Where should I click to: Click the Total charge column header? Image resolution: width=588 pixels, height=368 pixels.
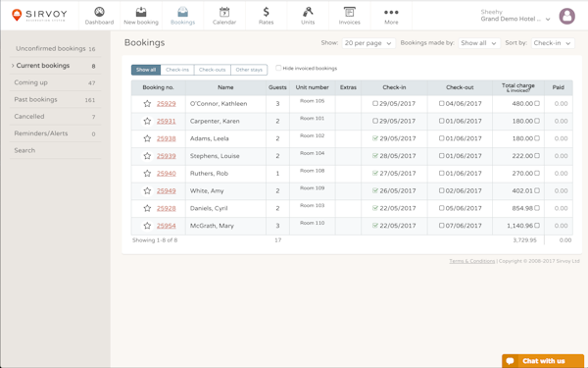[x=518, y=87]
